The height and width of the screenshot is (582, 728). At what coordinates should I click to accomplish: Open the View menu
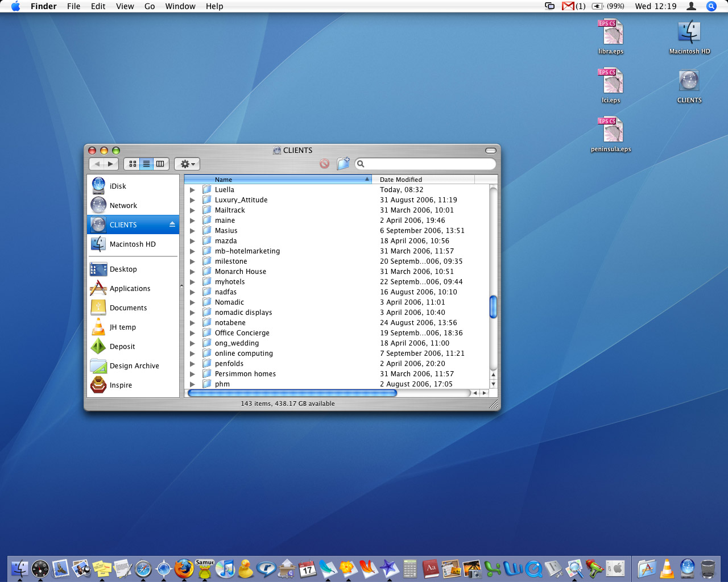coord(125,6)
